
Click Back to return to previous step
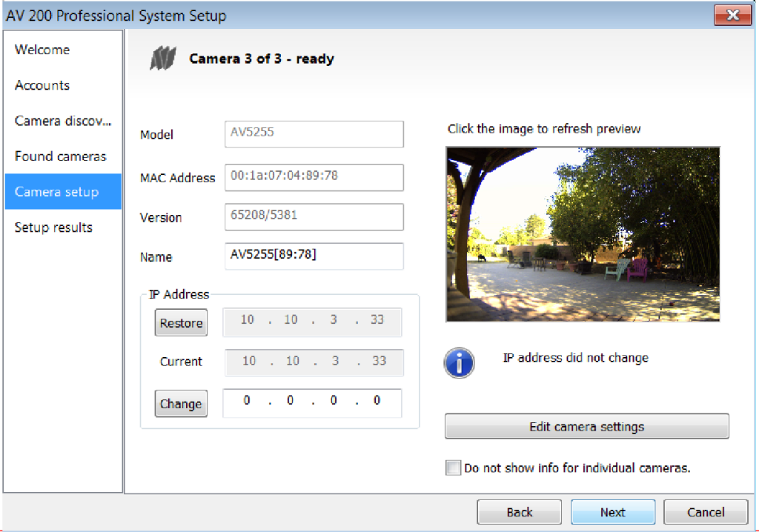point(519,512)
